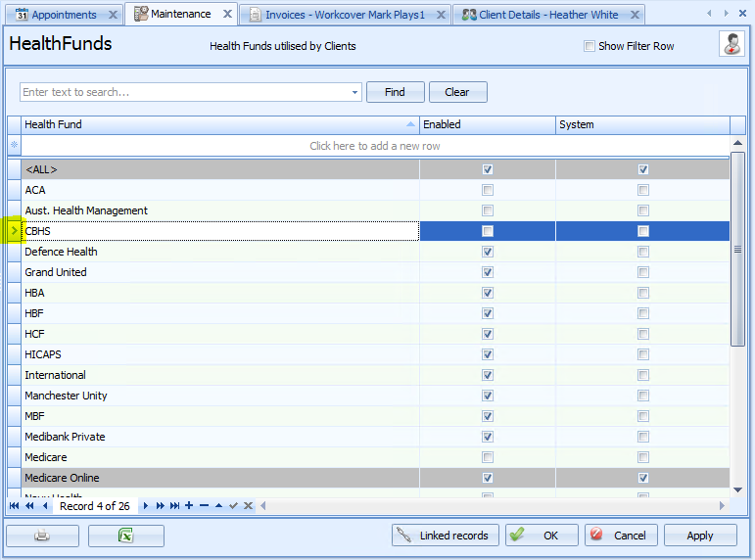Toggle System checkbox for Grand United
Screen dimensions: 755x560
642,272
